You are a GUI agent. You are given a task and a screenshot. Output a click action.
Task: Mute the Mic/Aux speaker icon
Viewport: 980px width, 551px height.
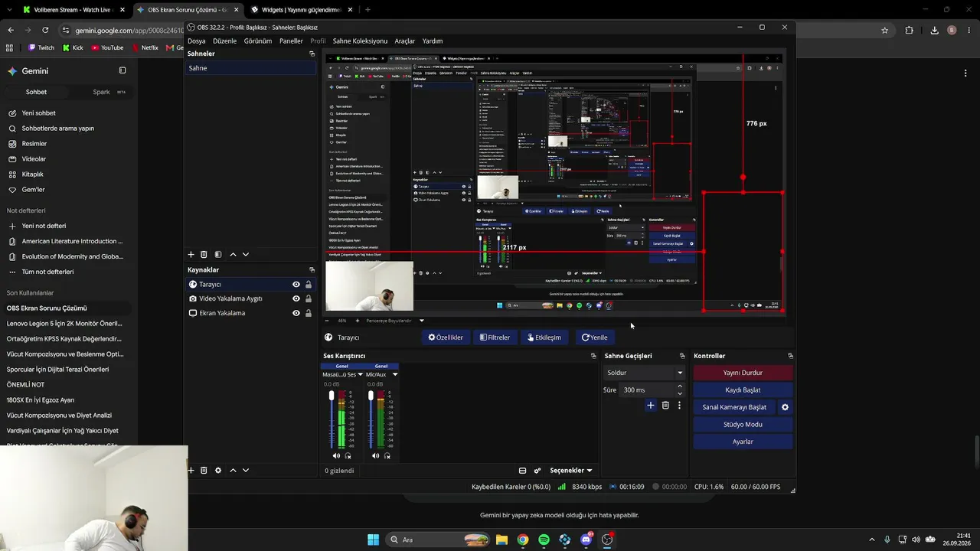[375, 455]
